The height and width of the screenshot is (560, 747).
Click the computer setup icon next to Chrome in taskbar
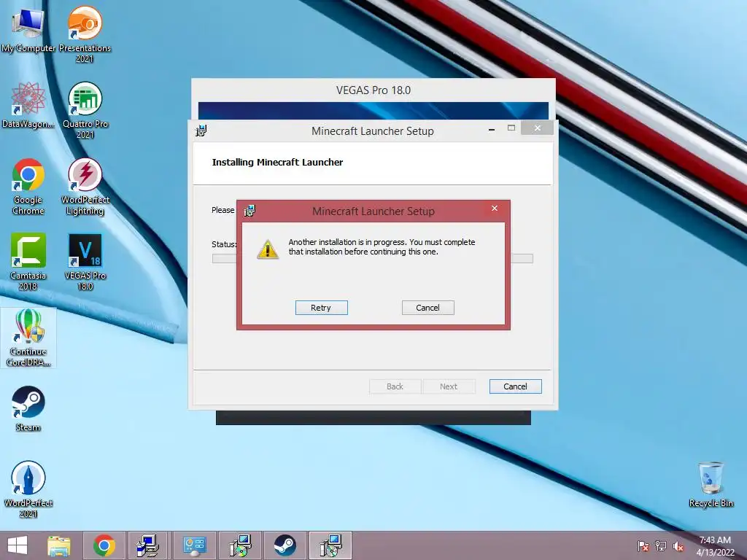pyautogui.click(x=149, y=545)
